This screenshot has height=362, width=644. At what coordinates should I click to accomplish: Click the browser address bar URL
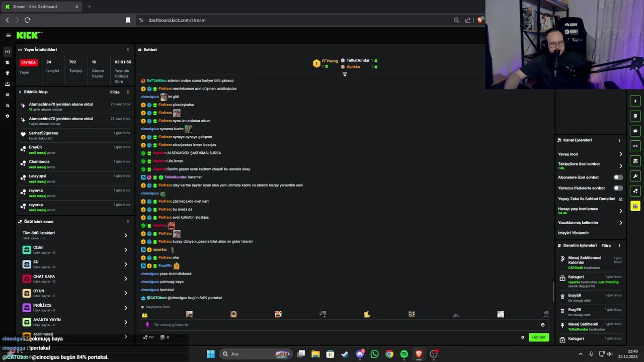[177, 20]
